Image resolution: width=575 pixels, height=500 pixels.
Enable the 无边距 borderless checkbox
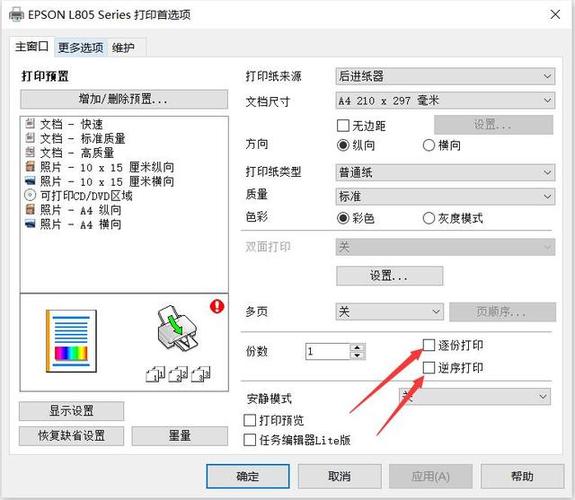[343, 125]
